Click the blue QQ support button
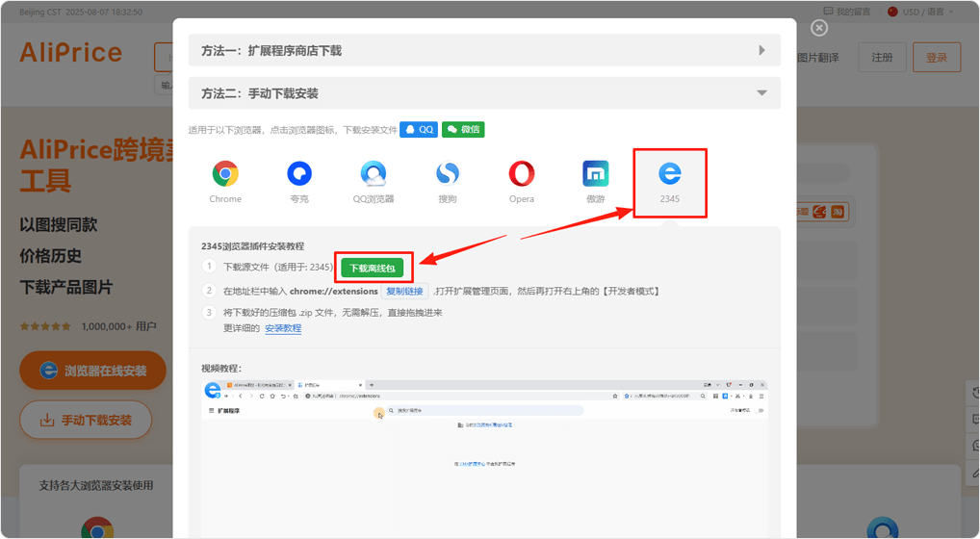This screenshot has width=980, height=539. pyautogui.click(x=419, y=129)
